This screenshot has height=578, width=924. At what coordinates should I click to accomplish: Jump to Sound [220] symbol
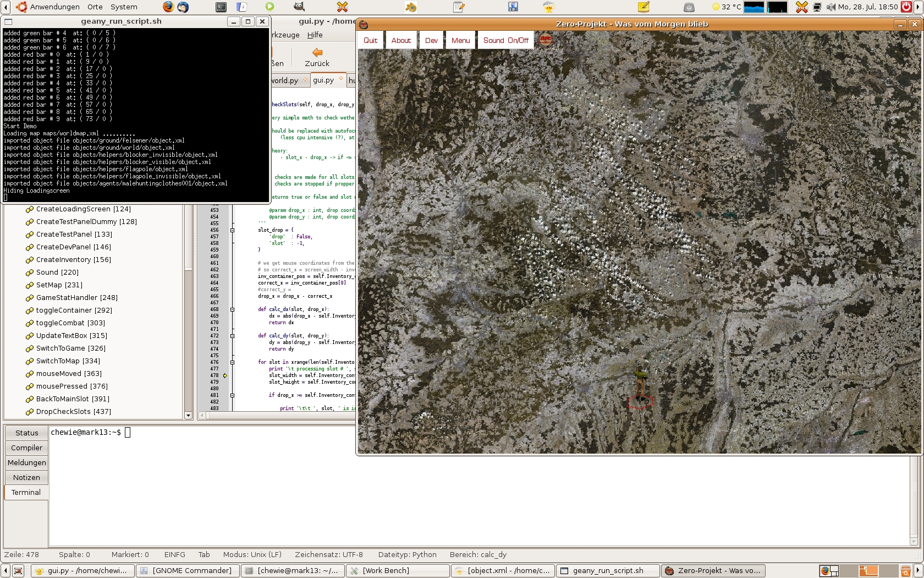click(57, 272)
